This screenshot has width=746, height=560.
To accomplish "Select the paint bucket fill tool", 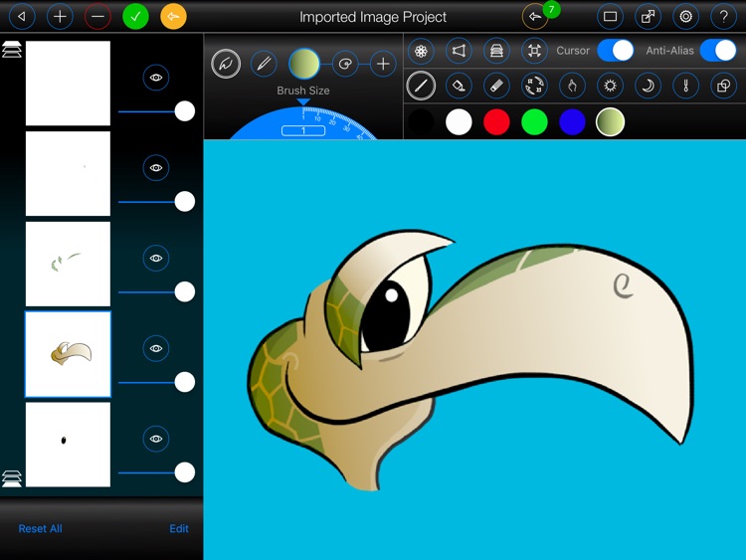I will tap(459, 86).
